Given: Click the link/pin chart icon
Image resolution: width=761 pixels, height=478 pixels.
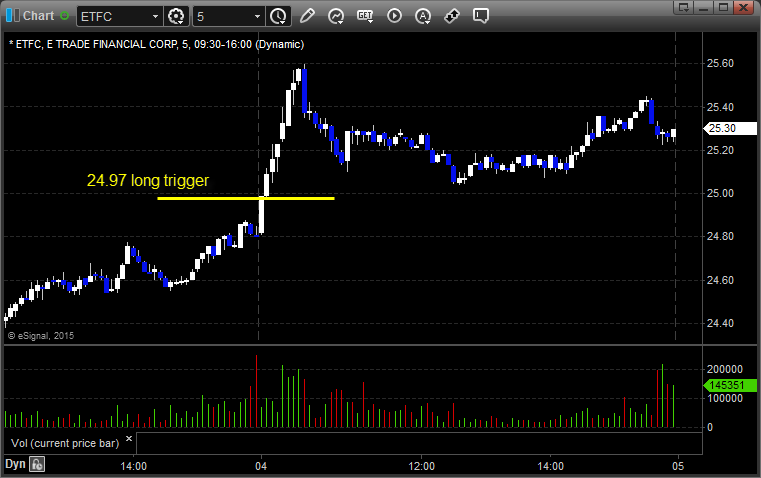Looking at the screenshot, I should 452,16.
